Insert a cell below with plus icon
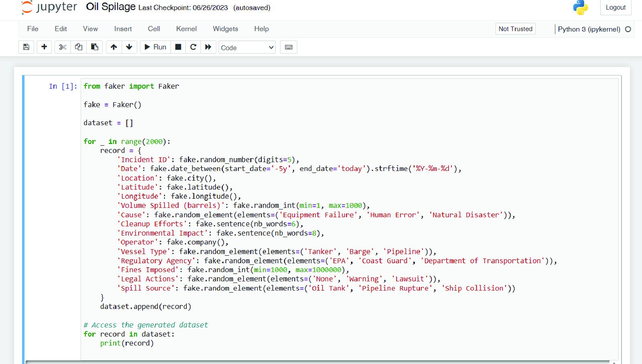 [44, 47]
